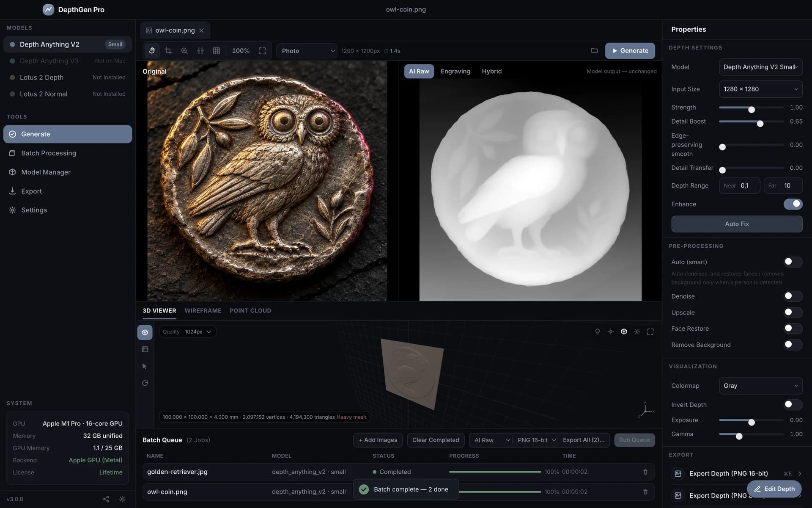Screen dimensions: 812x508
Task: Open the Colormap Gray dropdown
Action: 760,386
